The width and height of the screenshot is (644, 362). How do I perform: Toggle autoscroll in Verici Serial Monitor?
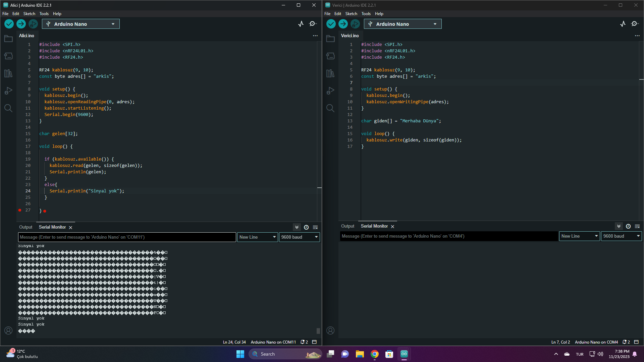coord(619,226)
